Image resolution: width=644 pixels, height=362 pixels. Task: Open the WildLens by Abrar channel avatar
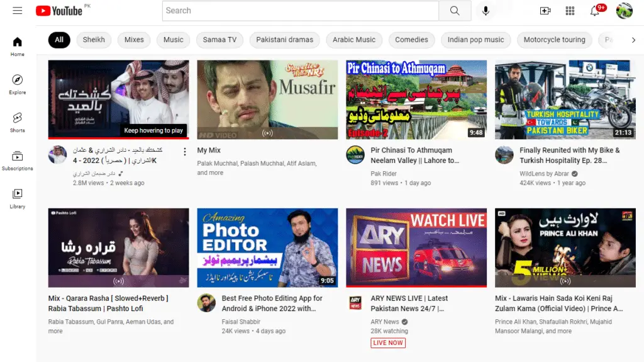click(x=504, y=155)
